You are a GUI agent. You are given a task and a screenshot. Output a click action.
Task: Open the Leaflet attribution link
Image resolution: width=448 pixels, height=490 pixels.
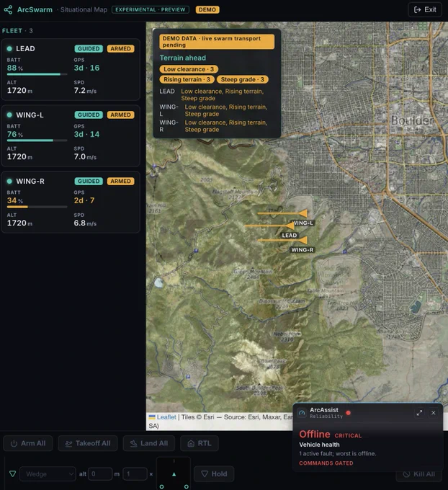pyautogui.click(x=166, y=417)
